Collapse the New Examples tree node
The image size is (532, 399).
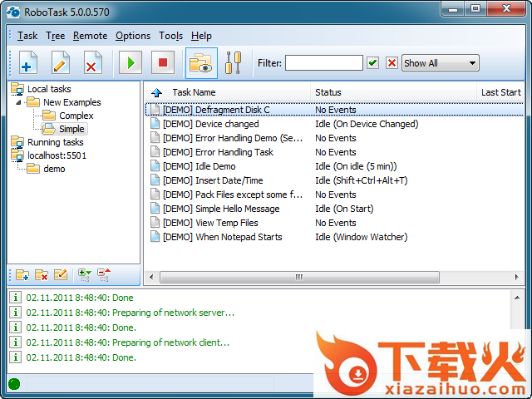point(18,102)
